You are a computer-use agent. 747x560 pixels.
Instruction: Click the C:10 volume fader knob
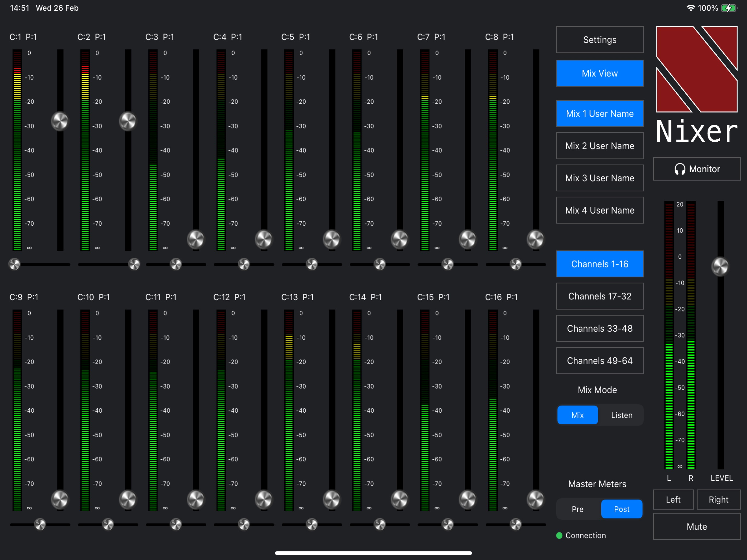pos(128,500)
